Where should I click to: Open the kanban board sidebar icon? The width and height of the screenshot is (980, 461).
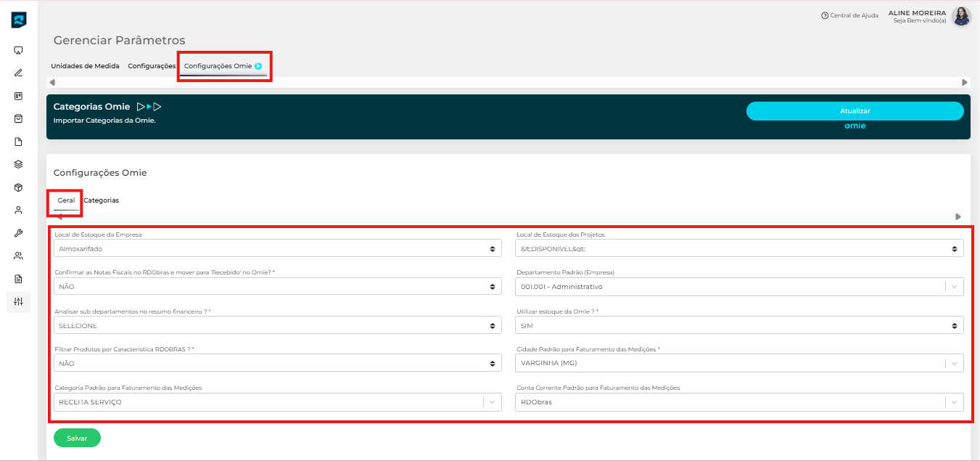click(x=18, y=96)
